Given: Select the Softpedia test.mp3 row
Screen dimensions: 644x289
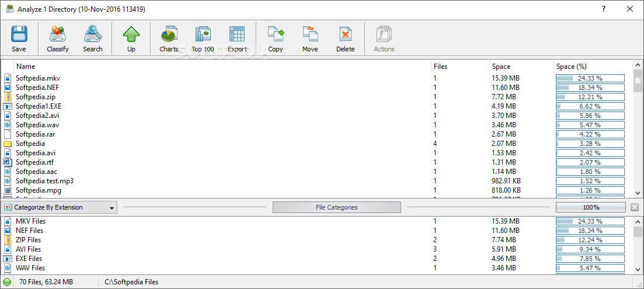Looking at the screenshot, I should click(316, 181).
